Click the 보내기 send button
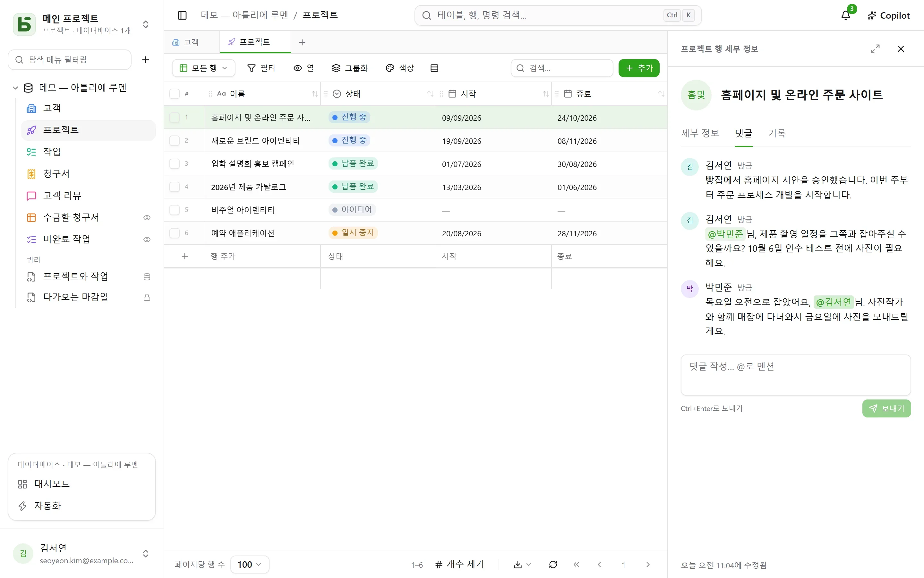 click(x=886, y=408)
